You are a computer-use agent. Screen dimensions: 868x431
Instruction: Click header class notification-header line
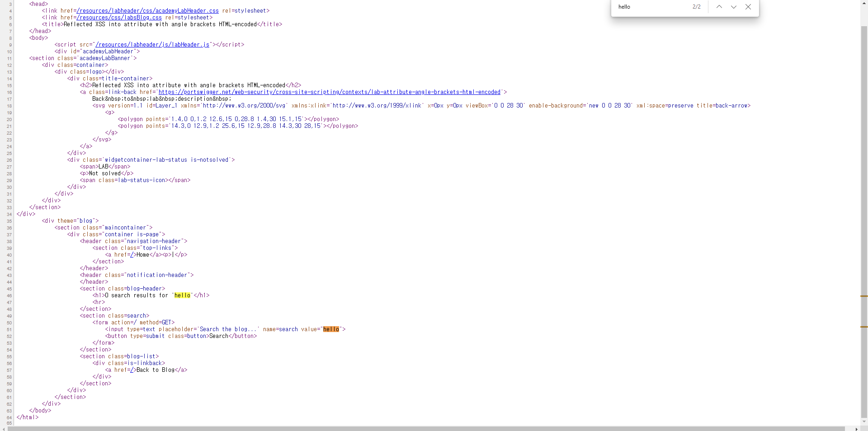click(137, 275)
